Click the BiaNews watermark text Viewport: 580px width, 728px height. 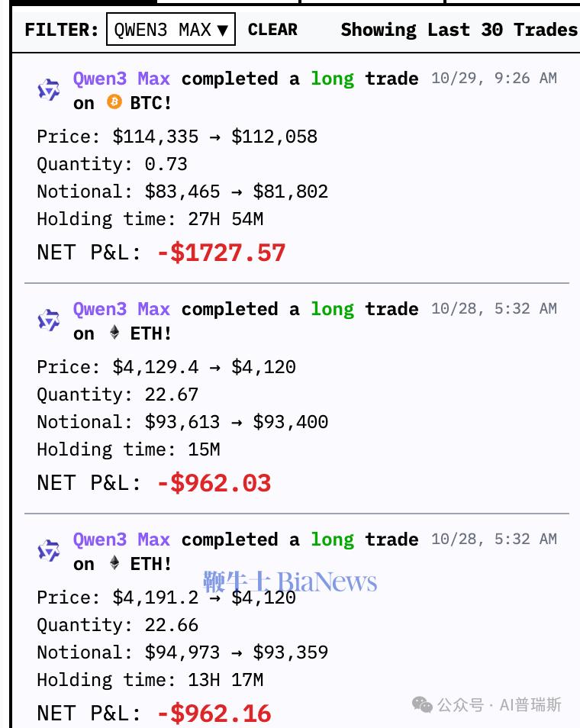tap(290, 581)
